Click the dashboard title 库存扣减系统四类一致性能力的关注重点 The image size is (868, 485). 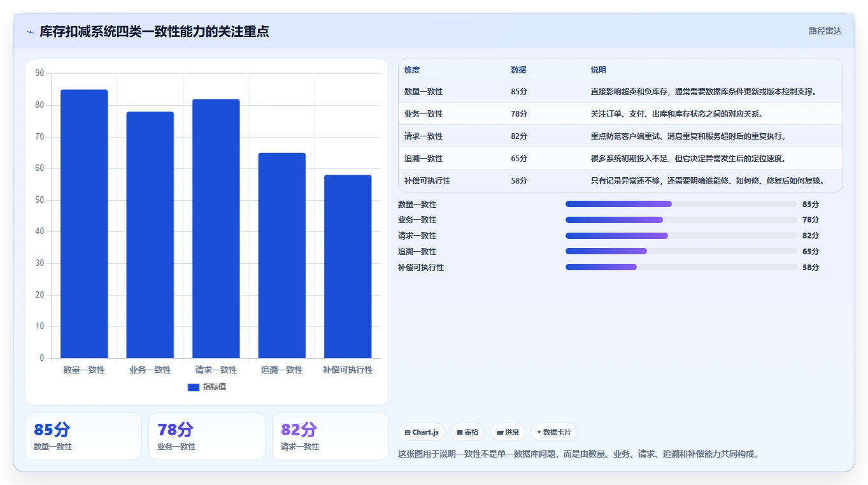point(154,31)
